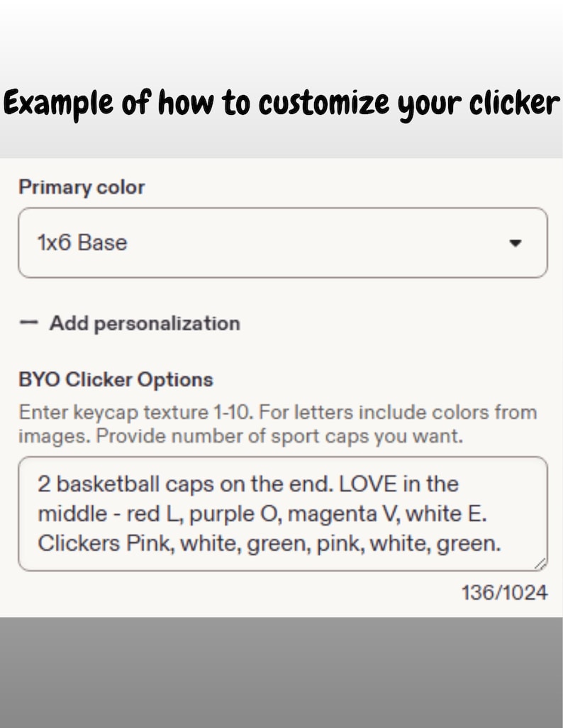563x728 pixels.
Task: Click the 'Add personalization' label text
Action: pyautogui.click(x=145, y=323)
